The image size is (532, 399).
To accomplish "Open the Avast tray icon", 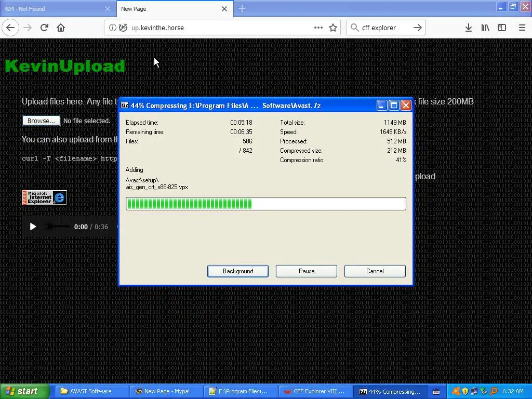I will tap(456, 391).
